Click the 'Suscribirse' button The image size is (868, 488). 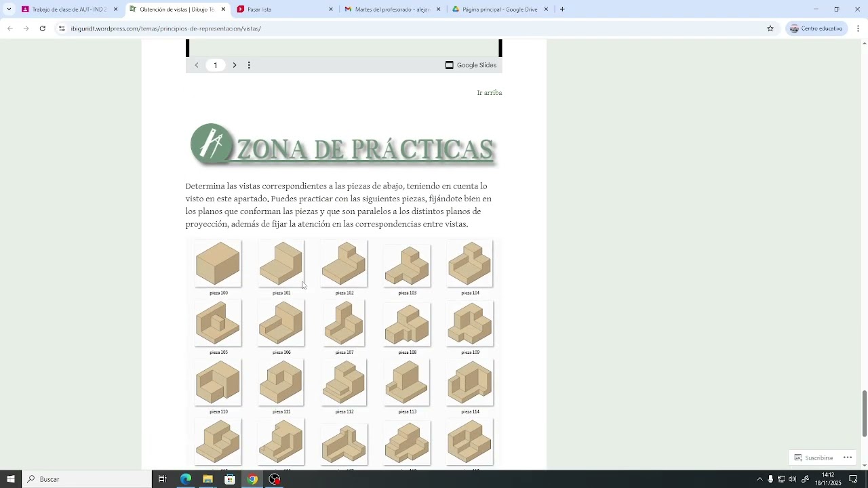click(814, 457)
